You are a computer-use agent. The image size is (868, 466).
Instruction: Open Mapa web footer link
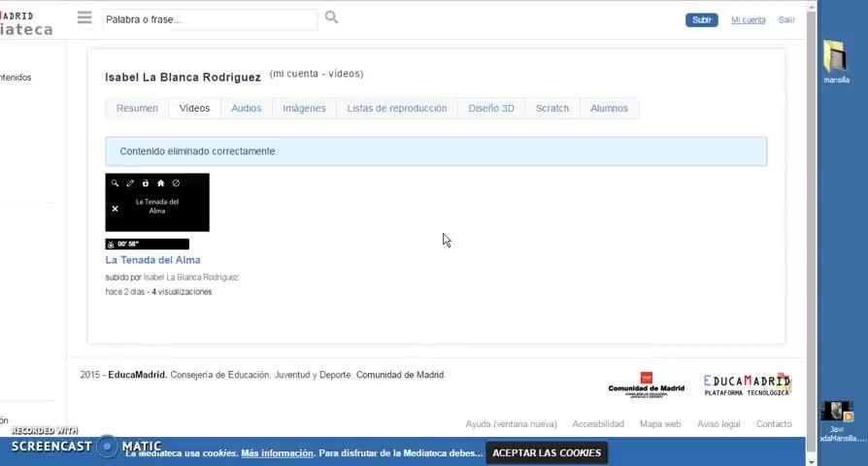(660, 424)
